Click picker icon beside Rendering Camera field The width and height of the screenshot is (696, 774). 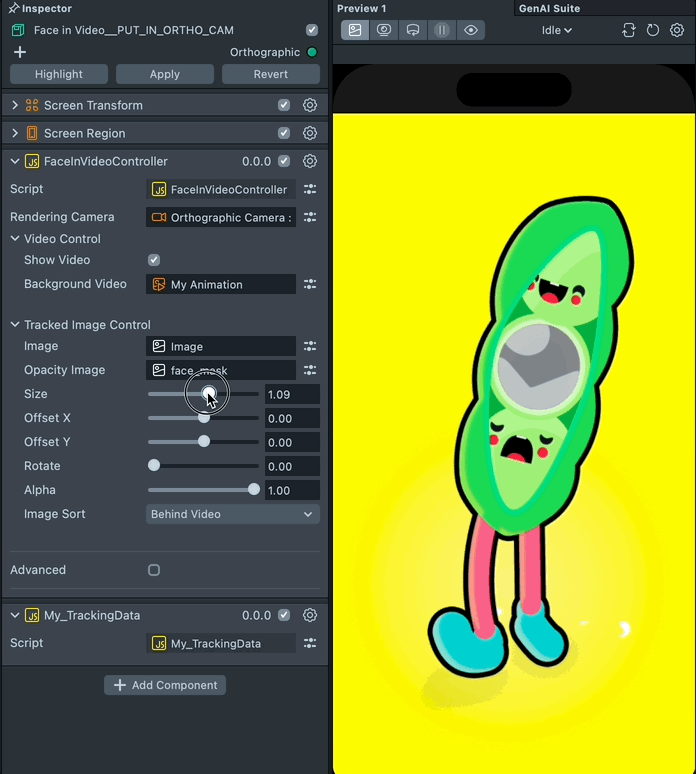pos(310,217)
